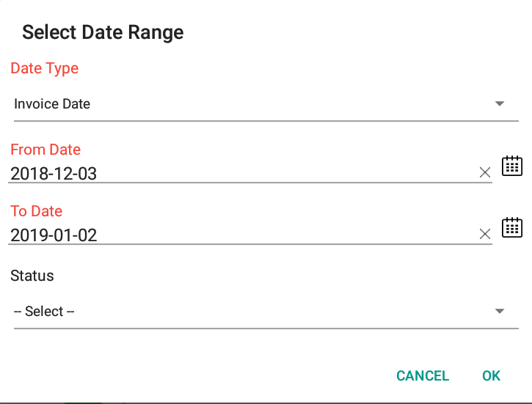This screenshot has width=532, height=404.
Task: Open the "-- Select --" status option
Action: (44, 311)
